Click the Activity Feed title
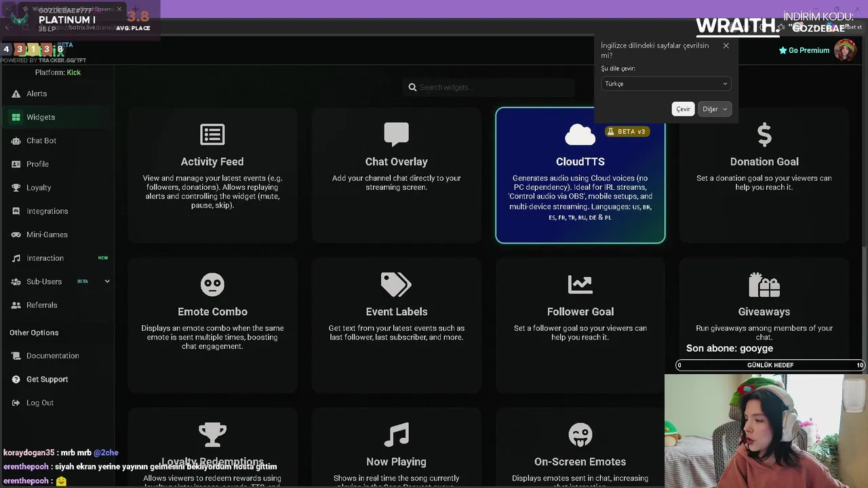Screen dimensions: 868x488 click(x=212, y=161)
